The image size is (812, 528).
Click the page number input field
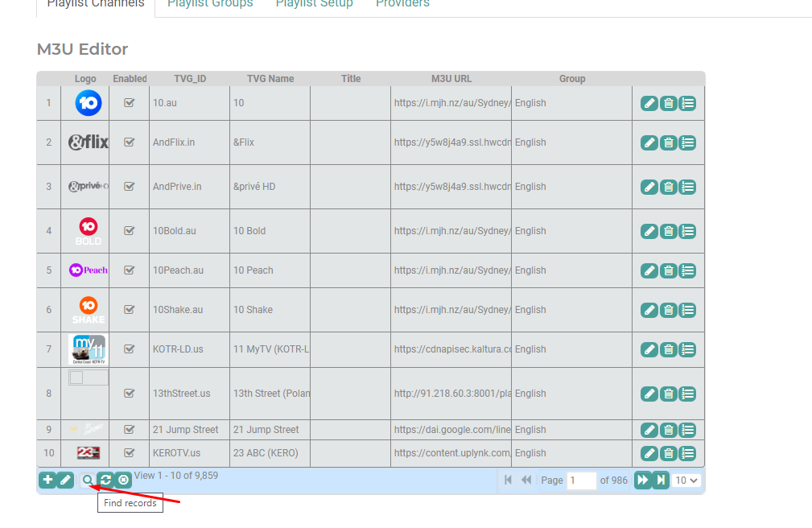[x=581, y=481]
